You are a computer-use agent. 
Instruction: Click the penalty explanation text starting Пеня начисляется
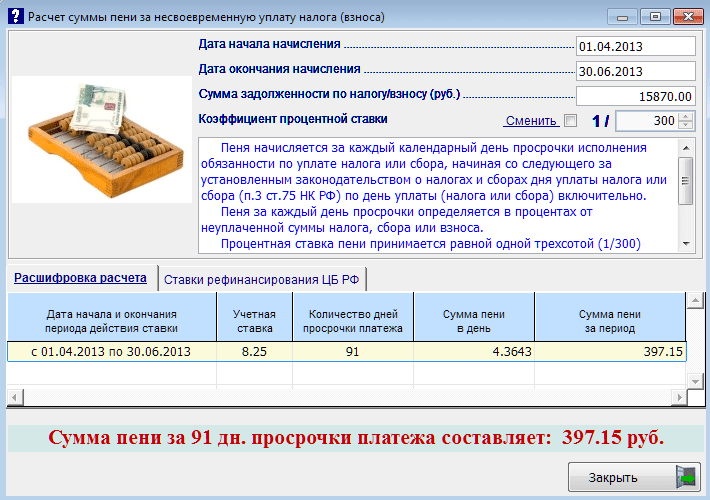[437, 196]
